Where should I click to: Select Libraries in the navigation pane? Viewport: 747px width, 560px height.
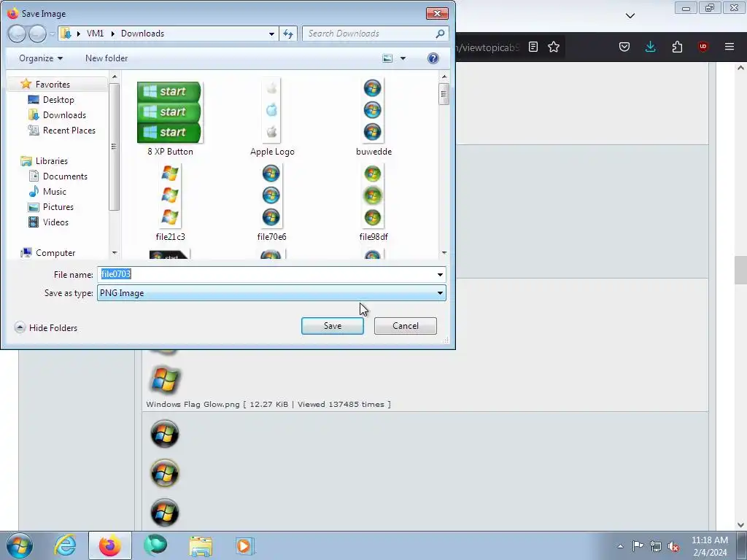point(52,161)
